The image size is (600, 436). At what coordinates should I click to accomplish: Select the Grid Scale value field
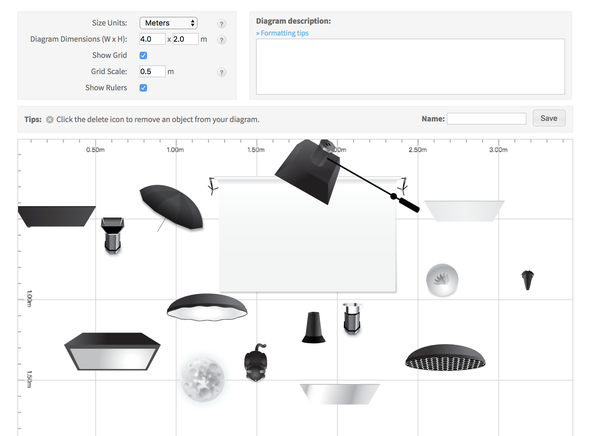point(152,72)
